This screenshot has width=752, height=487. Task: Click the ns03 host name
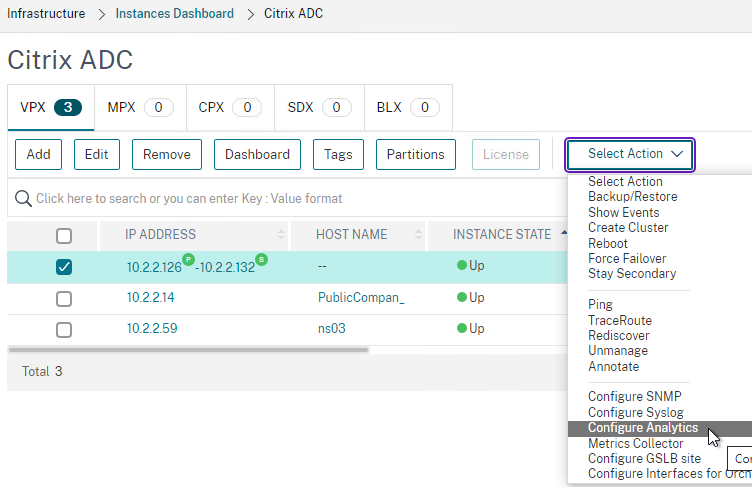click(x=331, y=329)
